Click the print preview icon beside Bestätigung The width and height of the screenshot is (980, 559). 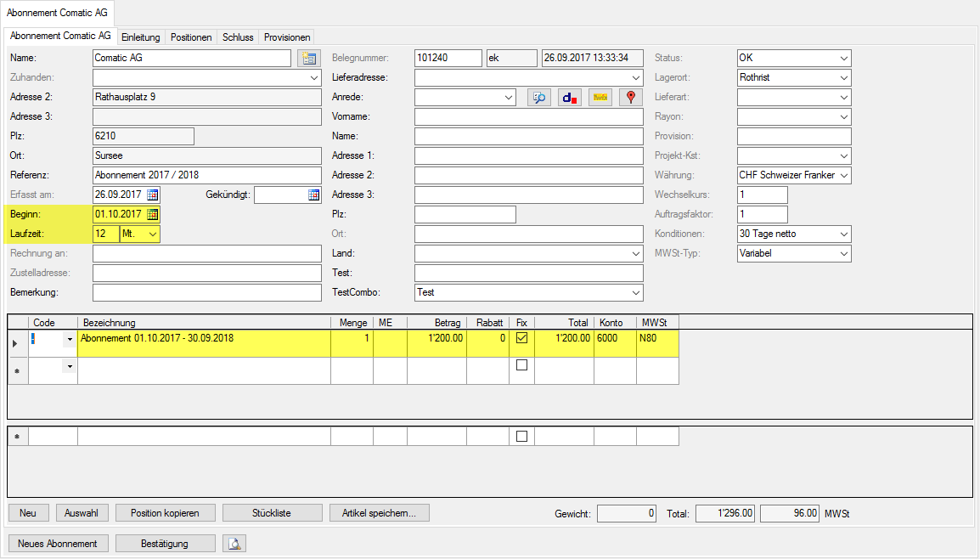[x=234, y=544]
